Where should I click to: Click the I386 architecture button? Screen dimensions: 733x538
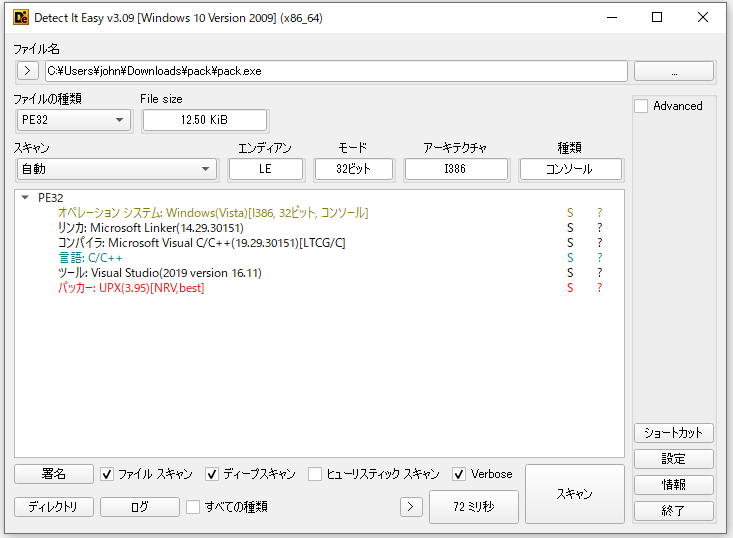click(x=456, y=169)
